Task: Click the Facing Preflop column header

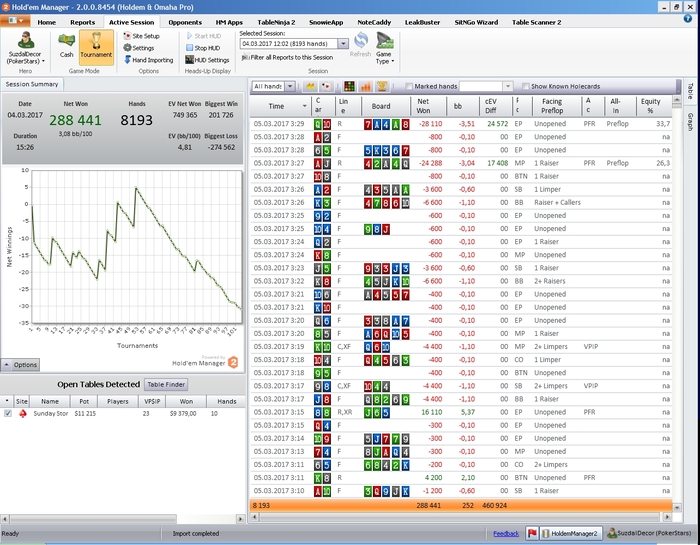Action: point(557,106)
